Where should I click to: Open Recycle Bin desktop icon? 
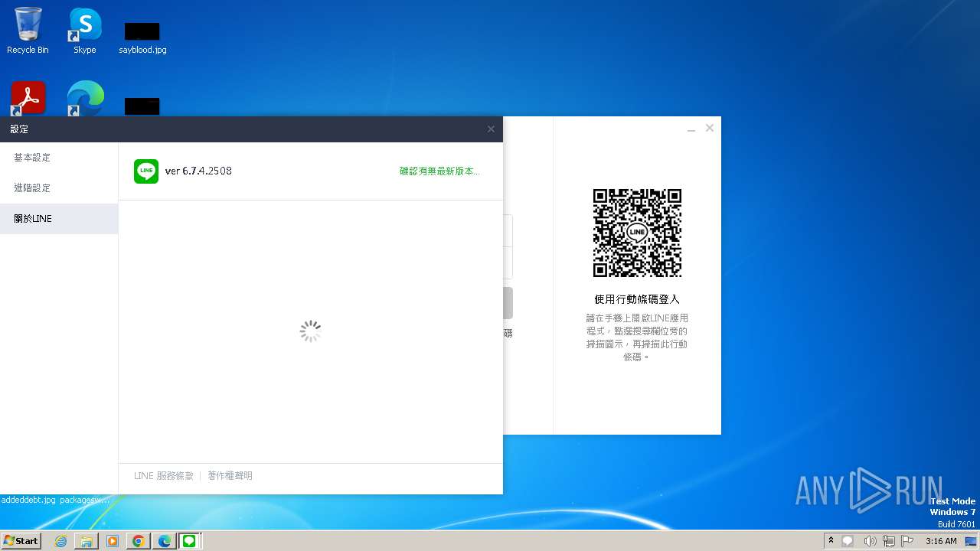(28, 31)
